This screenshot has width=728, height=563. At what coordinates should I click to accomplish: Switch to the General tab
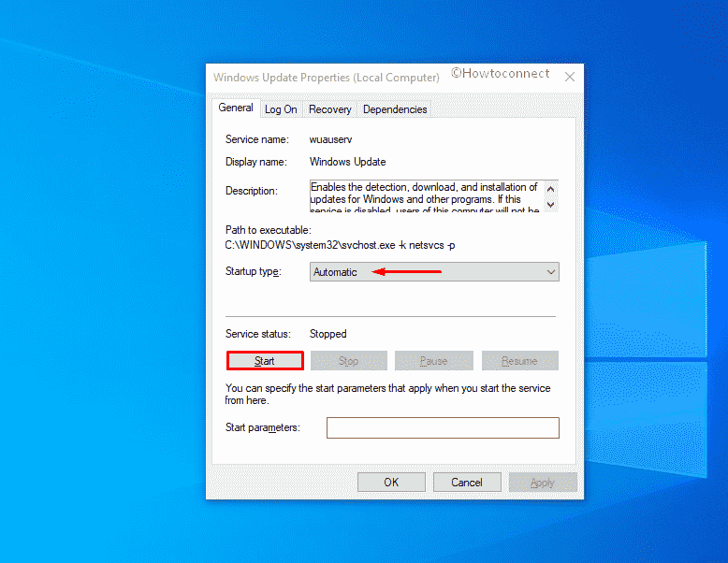point(236,108)
